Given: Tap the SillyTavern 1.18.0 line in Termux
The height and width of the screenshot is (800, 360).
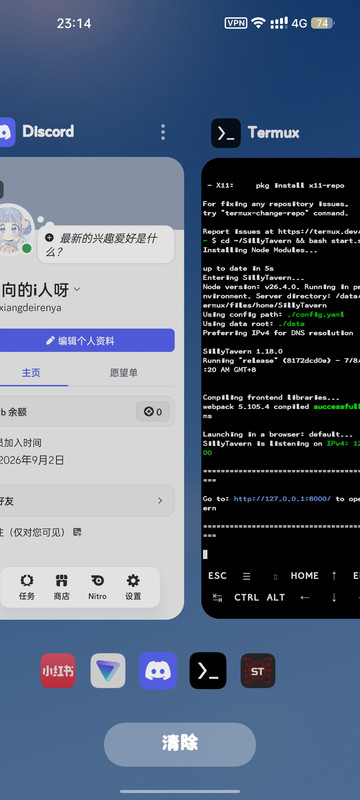Looking at the screenshot, I should (243, 352).
